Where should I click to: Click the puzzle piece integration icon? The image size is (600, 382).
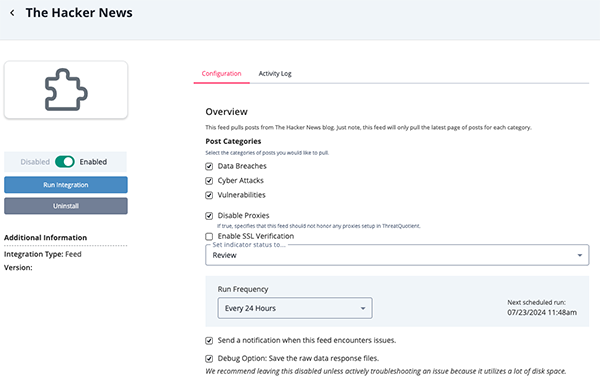click(66, 90)
